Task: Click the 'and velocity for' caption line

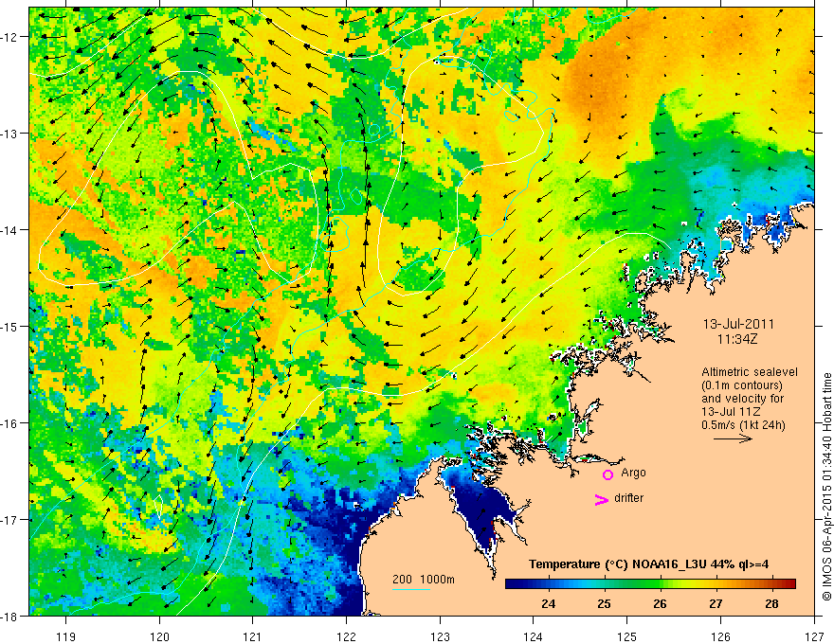Action: coord(742,399)
